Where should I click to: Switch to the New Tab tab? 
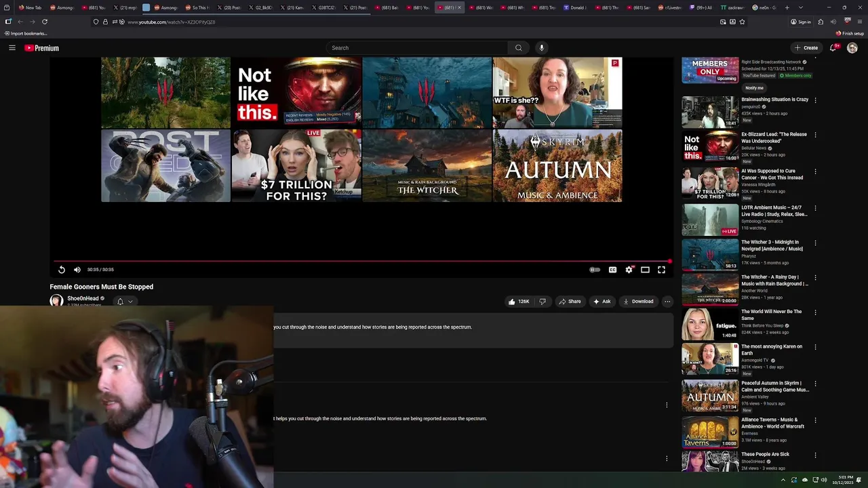point(29,7)
